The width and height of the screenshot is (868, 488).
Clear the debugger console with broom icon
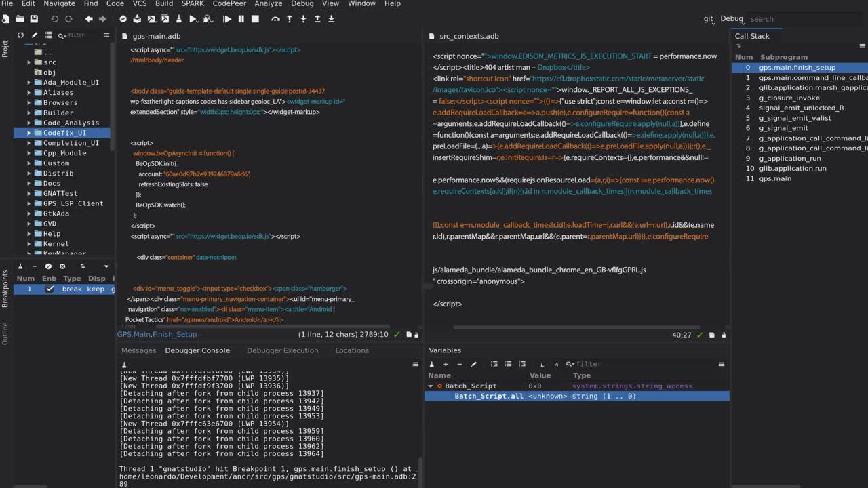point(124,364)
